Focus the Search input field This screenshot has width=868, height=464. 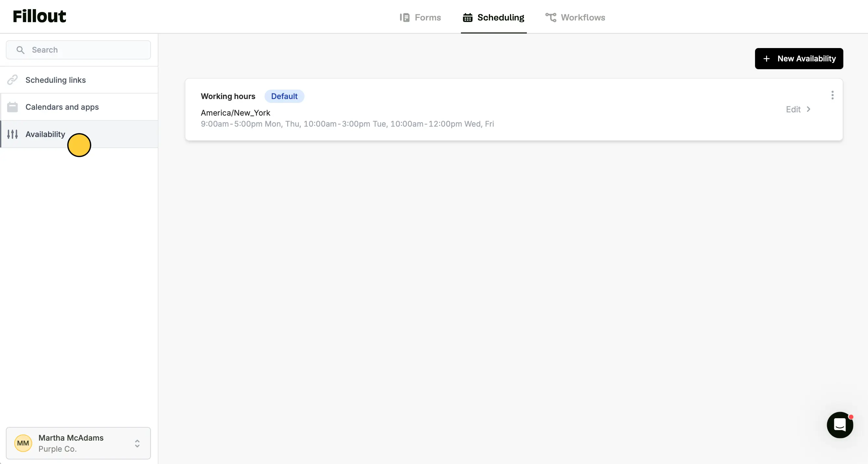tap(78, 50)
